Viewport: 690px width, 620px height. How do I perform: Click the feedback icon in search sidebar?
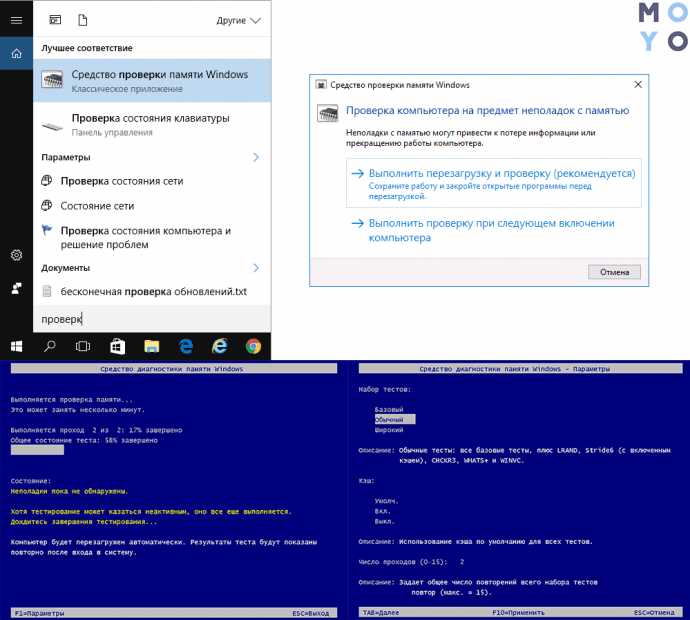point(16,289)
